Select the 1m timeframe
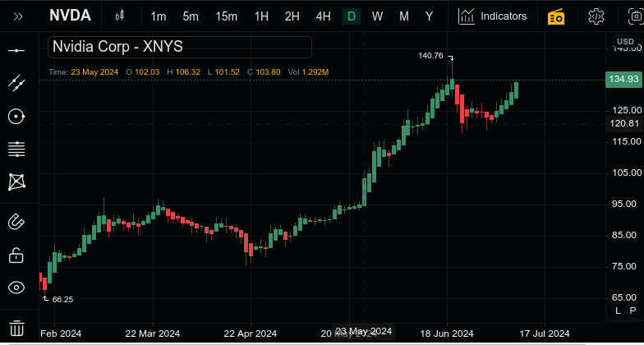The image size is (644, 345). coord(158,16)
